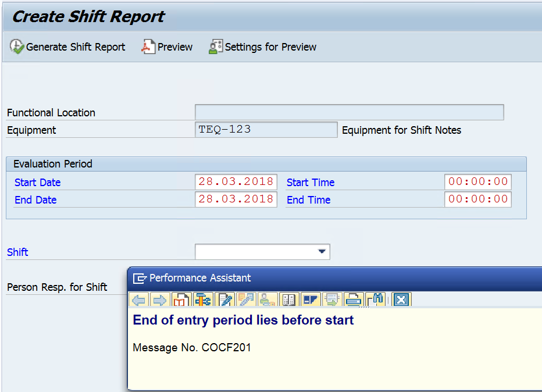Image resolution: width=542 pixels, height=392 pixels.
Task: Click the Equipment label
Action: [31, 130]
